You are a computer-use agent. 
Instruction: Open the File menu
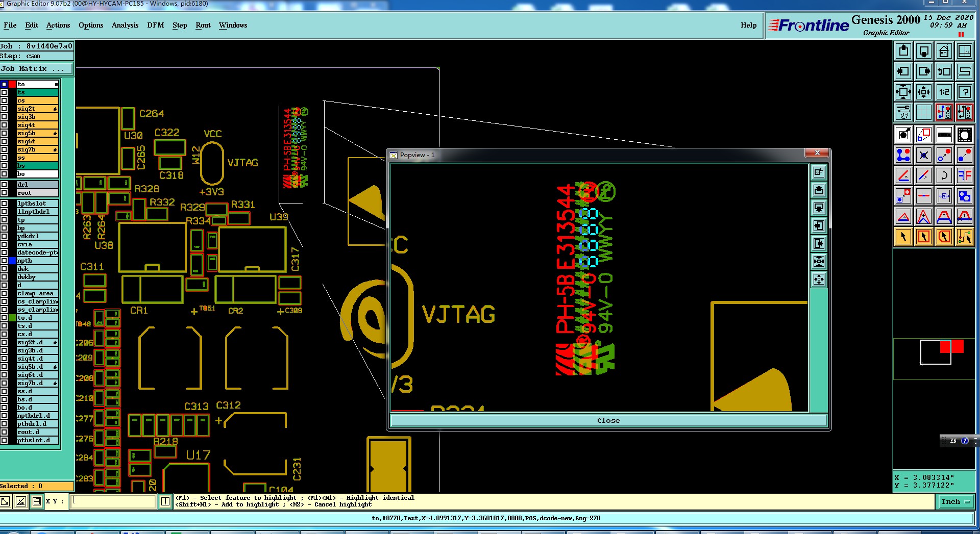10,25
